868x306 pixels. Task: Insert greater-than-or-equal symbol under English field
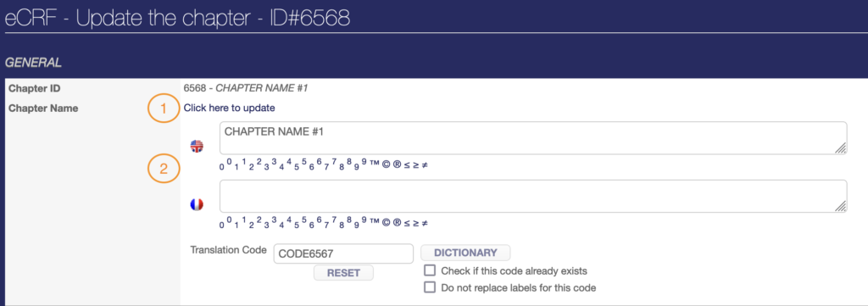click(x=415, y=164)
